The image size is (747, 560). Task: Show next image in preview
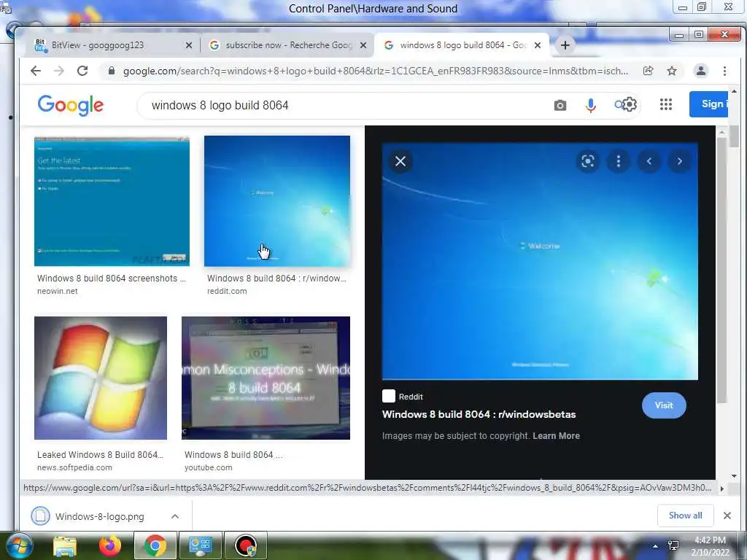tap(680, 161)
